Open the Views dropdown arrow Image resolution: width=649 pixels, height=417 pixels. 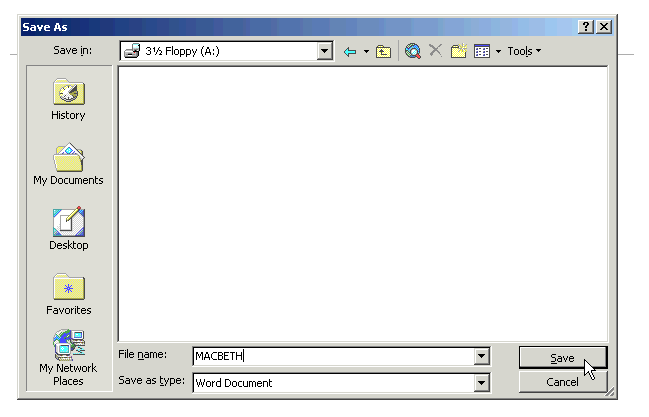point(498,51)
